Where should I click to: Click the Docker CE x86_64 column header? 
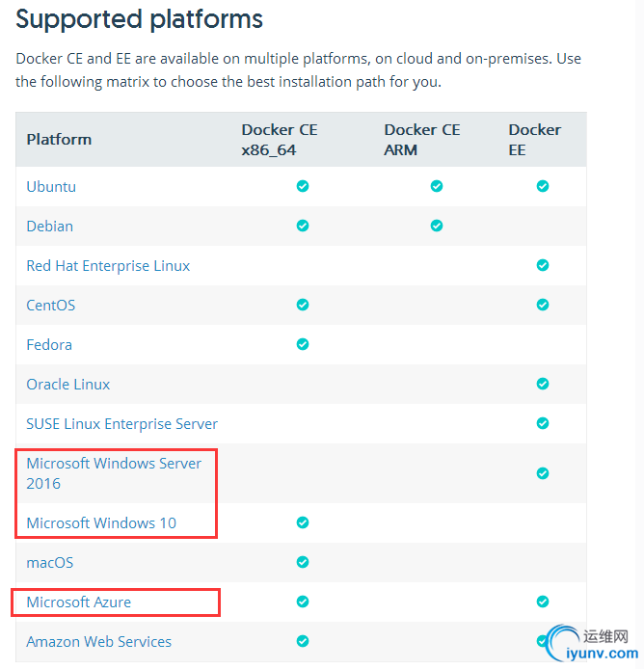pos(280,140)
